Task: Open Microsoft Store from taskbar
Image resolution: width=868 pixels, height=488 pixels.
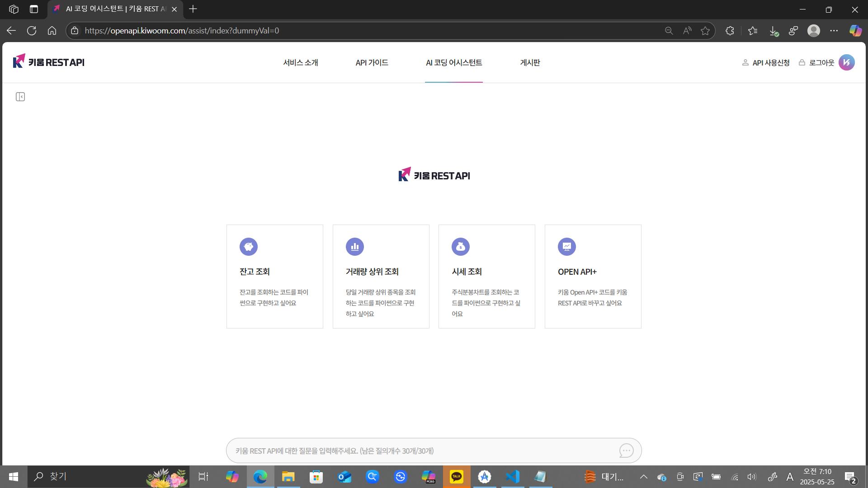Action: pyautogui.click(x=316, y=477)
